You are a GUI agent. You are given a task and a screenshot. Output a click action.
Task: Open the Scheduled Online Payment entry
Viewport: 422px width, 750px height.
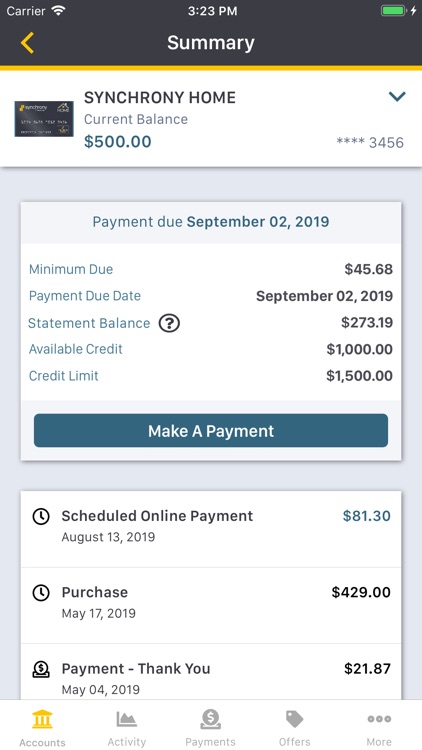tap(211, 529)
